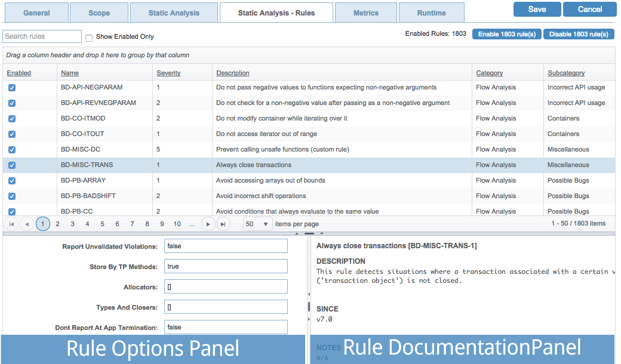
Task: Disable the BD-CO-ITMOD rule checkbox
Action: (12, 118)
